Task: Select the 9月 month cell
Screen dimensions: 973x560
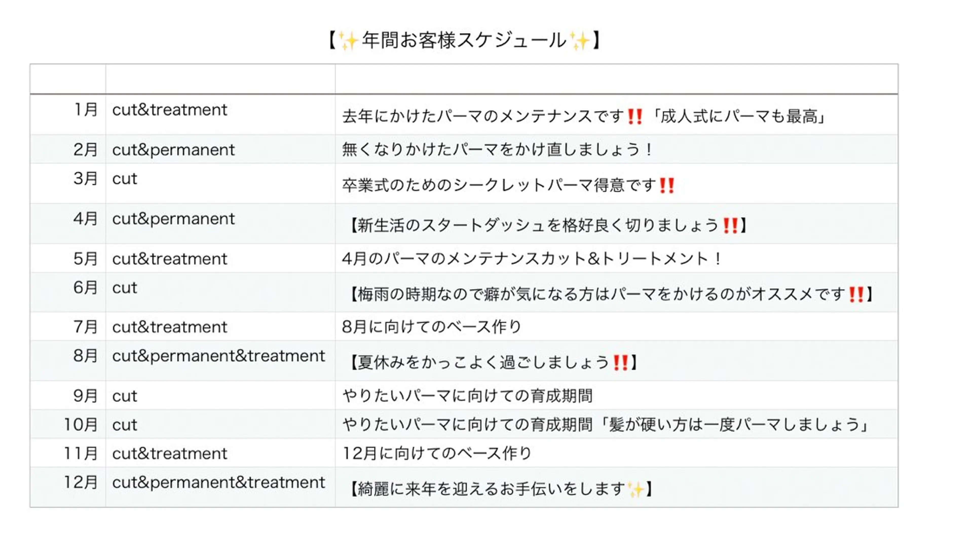Action: (x=85, y=396)
